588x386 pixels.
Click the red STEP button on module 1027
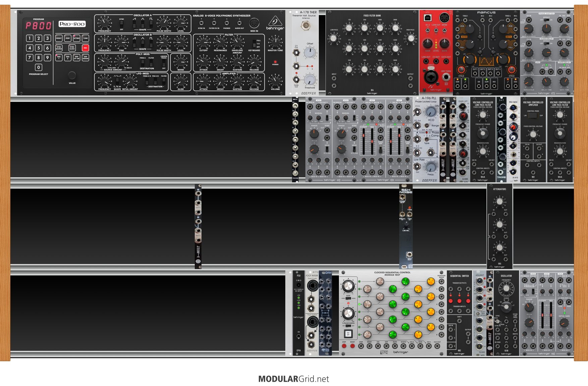coord(344,346)
